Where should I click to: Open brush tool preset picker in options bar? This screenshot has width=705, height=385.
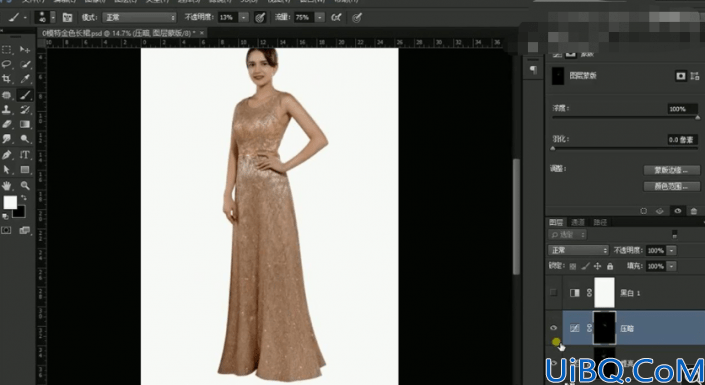click(x=16, y=18)
